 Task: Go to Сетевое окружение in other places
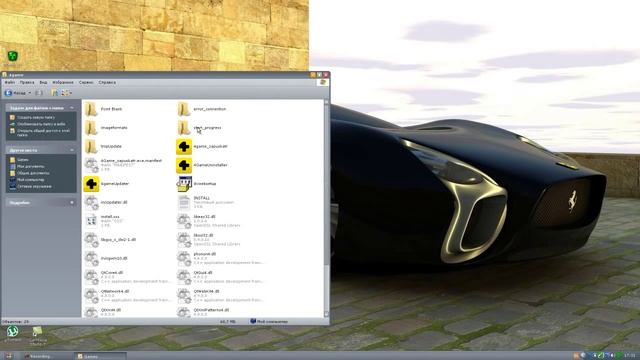[31, 187]
